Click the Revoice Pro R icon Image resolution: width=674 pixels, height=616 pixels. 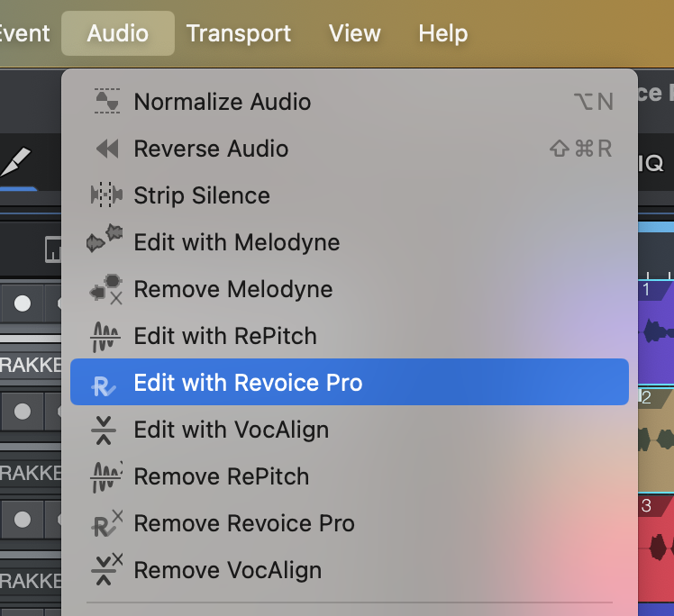click(x=105, y=385)
